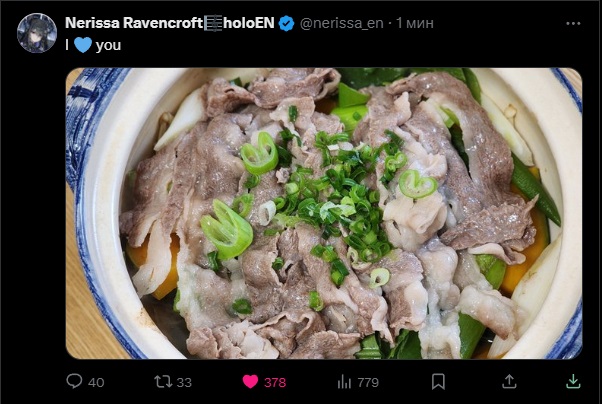Click the tweet text I heart you
The width and height of the screenshot is (602, 404).
click(93, 45)
